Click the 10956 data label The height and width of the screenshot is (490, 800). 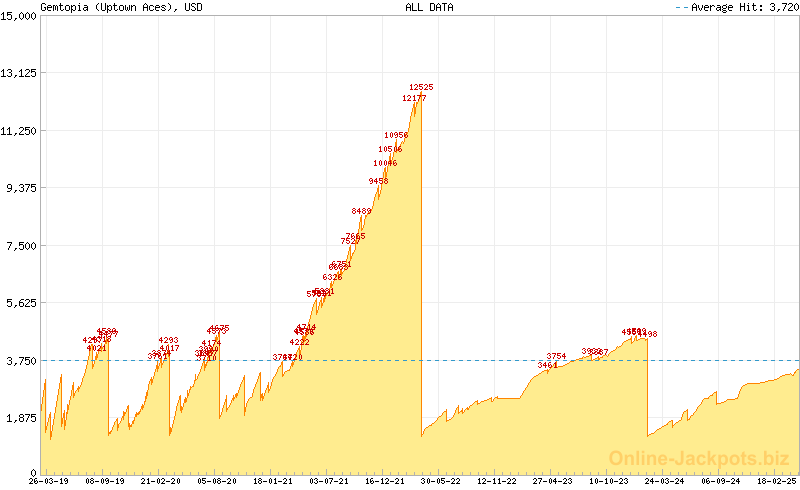click(395, 135)
